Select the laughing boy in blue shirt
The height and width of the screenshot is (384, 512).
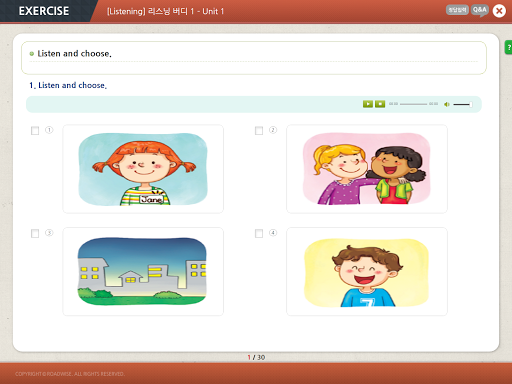[367, 271]
